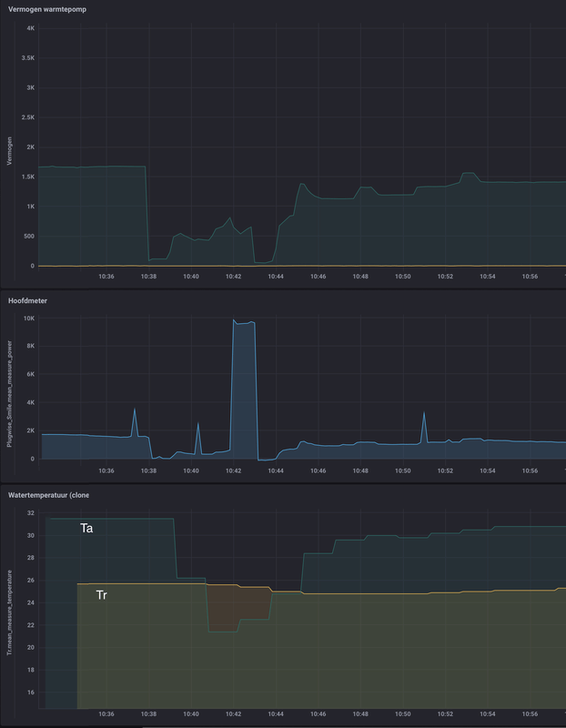The height and width of the screenshot is (728, 566).
Task: Select the 10:44 tick on Vermogen warmtepomp axis
Action: pos(276,277)
